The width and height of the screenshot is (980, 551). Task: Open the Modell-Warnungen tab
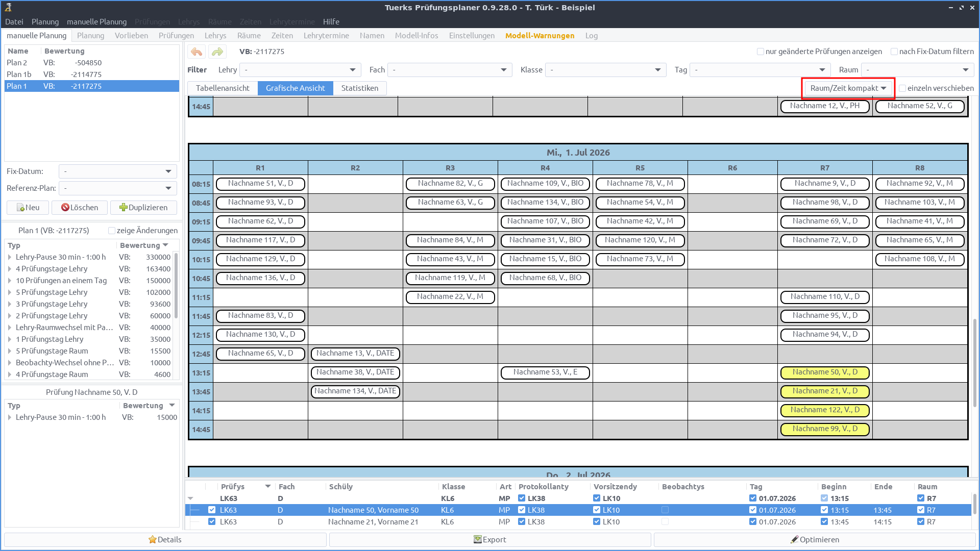[540, 36]
